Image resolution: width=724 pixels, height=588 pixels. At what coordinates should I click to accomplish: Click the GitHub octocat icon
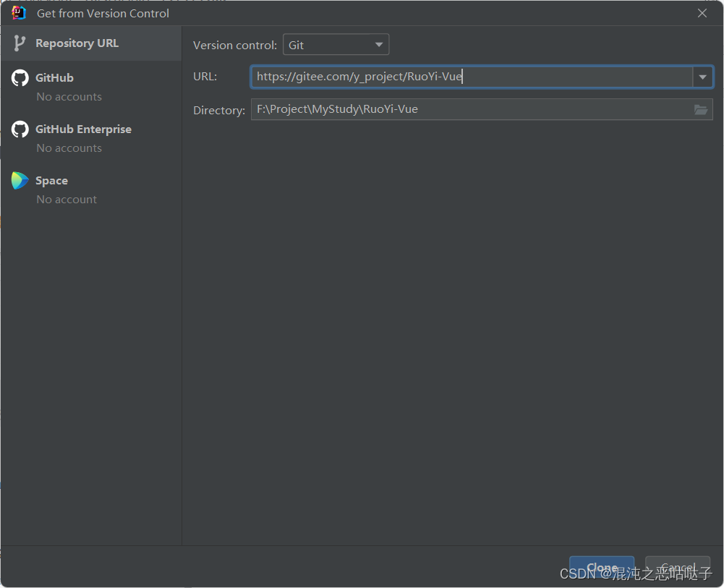pyautogui.click(x=20, y=78)
